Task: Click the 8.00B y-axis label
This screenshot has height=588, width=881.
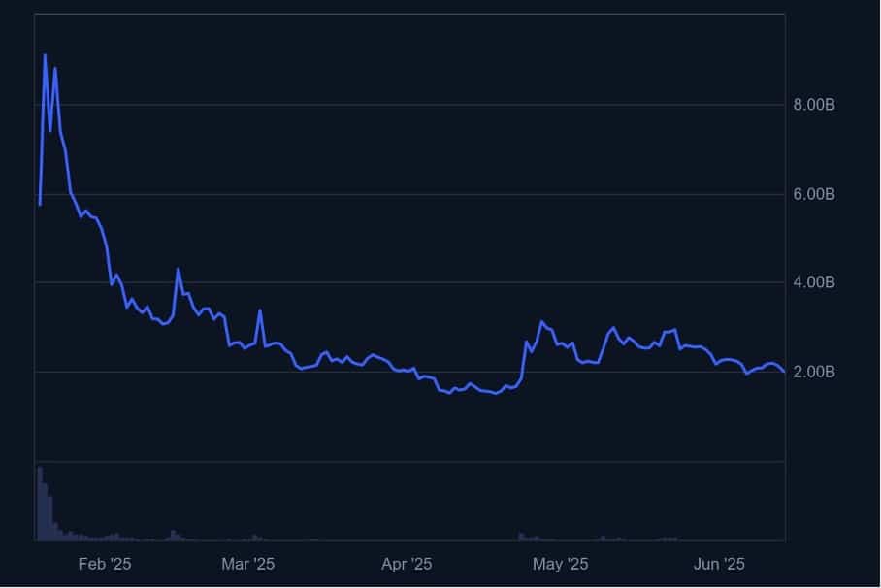Action: (814, 105)
